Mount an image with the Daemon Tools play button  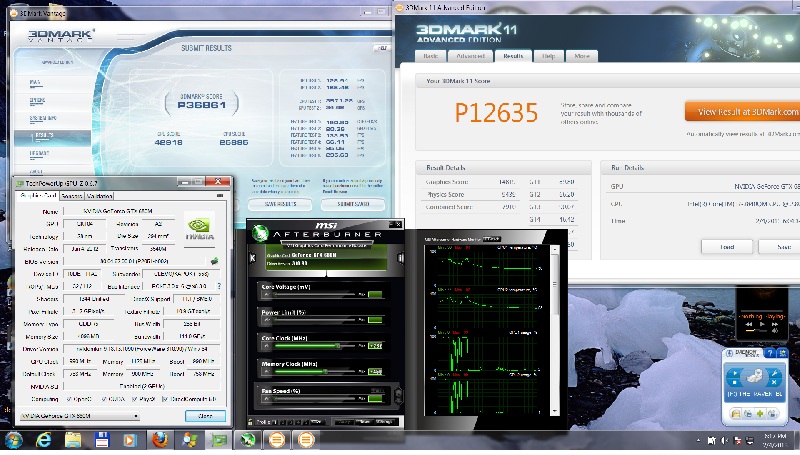point(734,373)
